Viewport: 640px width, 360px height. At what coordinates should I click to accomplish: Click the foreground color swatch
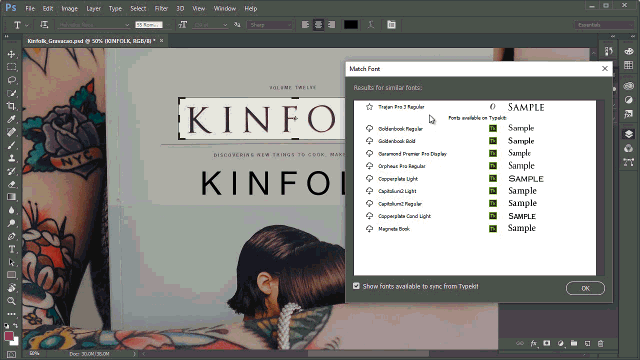point(9,336)
